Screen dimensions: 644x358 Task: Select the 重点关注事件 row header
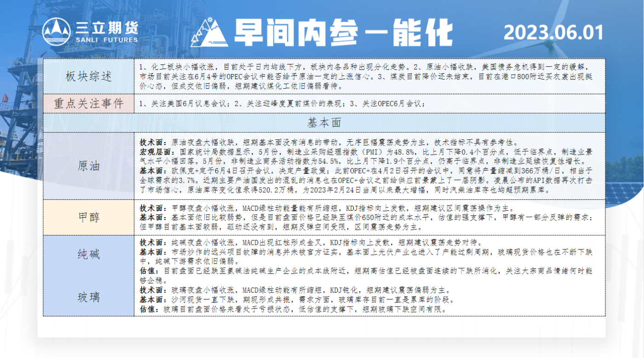pyautogui.click(x=88, y=104)
